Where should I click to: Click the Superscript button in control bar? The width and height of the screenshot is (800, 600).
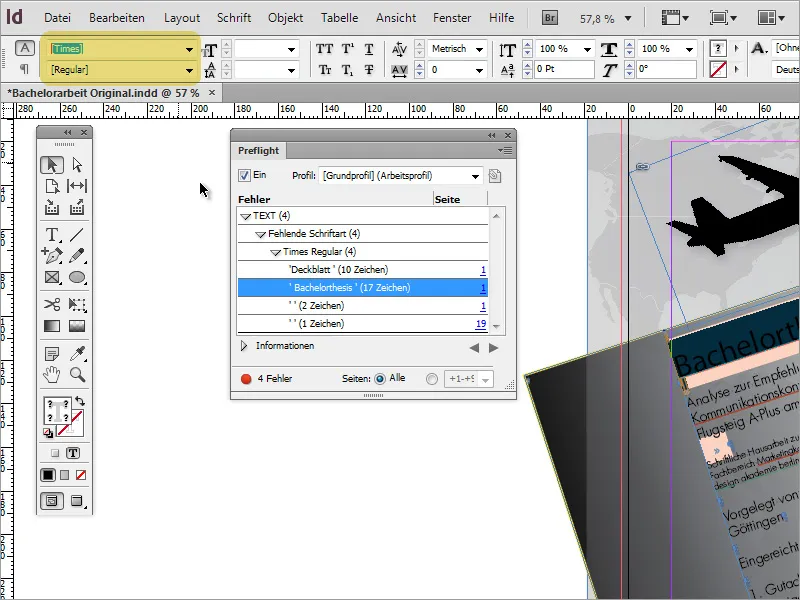point(347,49)
